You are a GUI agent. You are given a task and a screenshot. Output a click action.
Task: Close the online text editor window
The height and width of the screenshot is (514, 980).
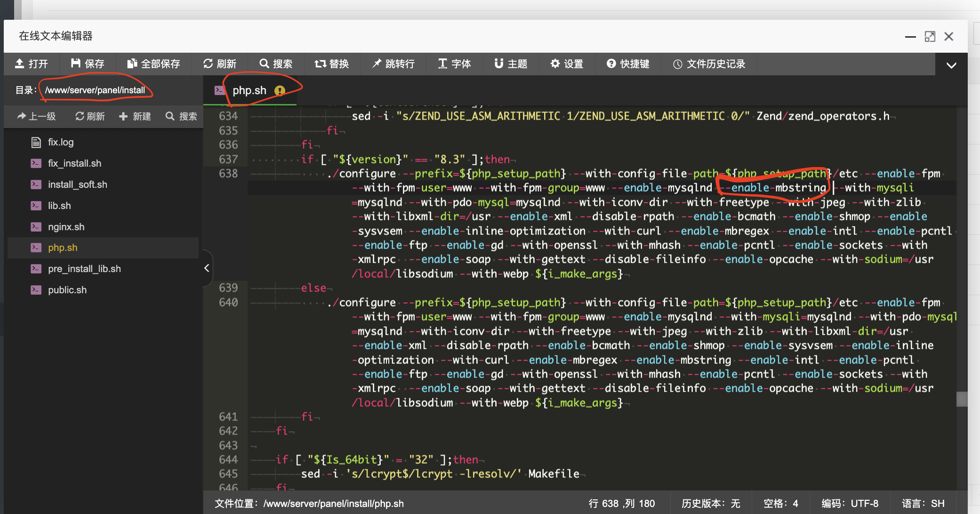coord(949,37)
